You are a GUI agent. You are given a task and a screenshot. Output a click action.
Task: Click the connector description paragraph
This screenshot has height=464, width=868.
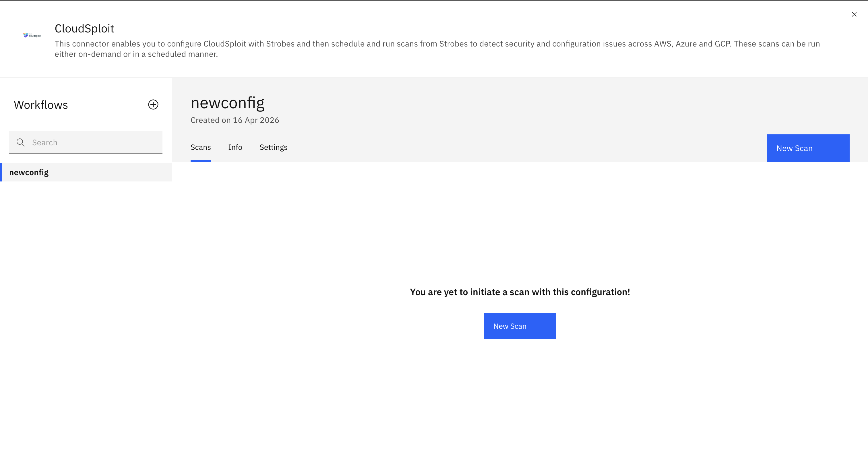coord(437,49)
